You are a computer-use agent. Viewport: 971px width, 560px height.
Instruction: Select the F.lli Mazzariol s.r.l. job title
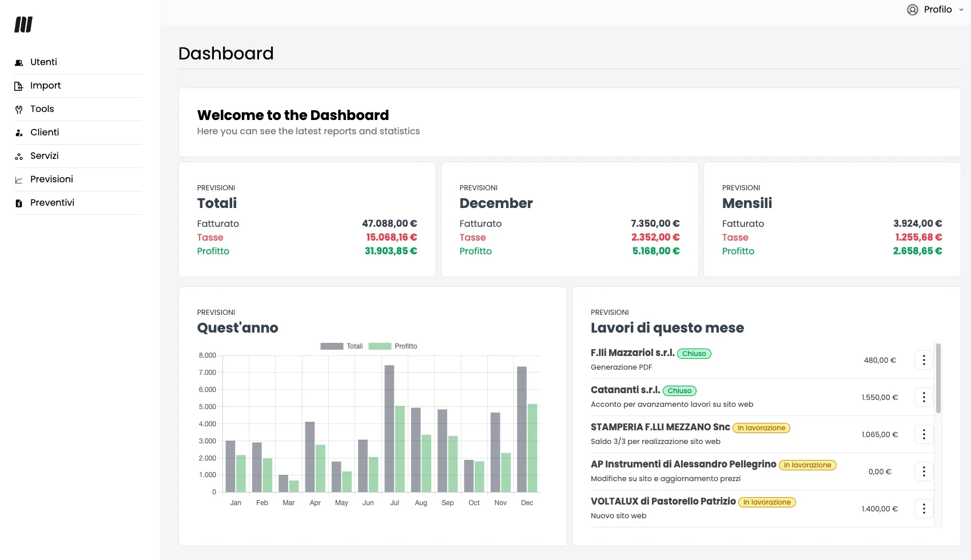coord(632,353)
